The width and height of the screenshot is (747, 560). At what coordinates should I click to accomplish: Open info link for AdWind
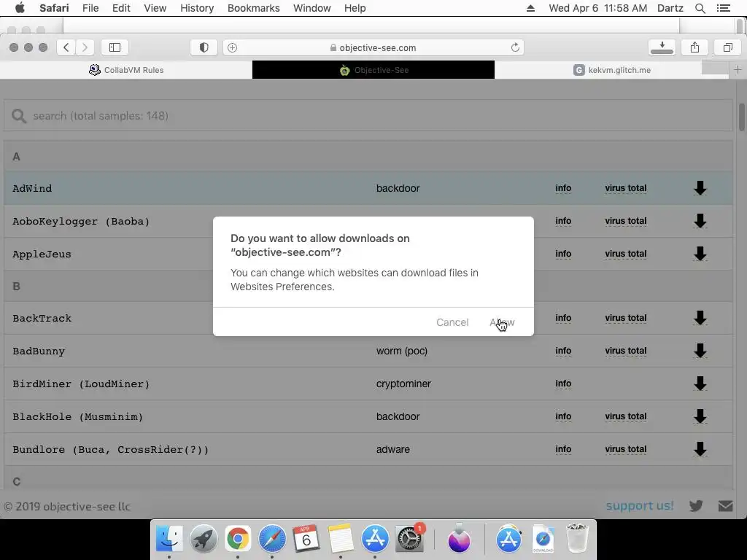[563, 188]
